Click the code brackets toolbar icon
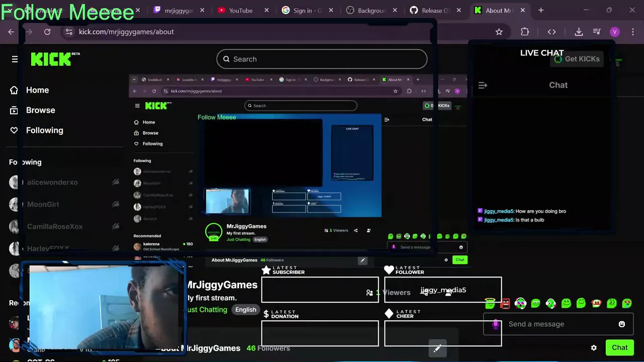The image size is (644, 362). (552, 32)
